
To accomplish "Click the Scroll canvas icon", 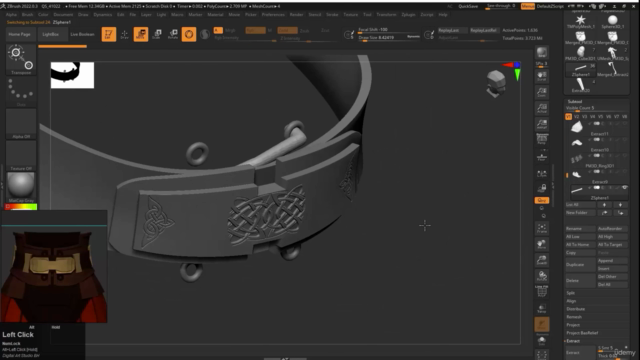I will 542,76.
